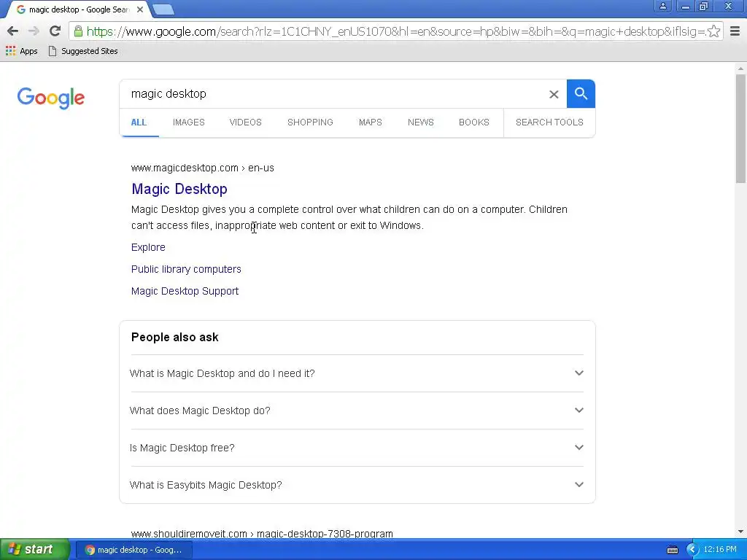
Task: Expand "What is Easybits Magic Desktop?" question
Action: (x=357, y=485)
